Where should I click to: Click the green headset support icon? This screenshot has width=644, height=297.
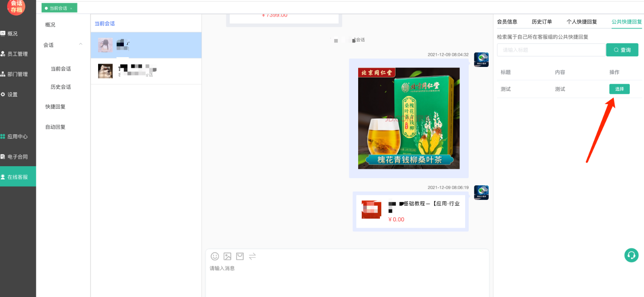631,255
